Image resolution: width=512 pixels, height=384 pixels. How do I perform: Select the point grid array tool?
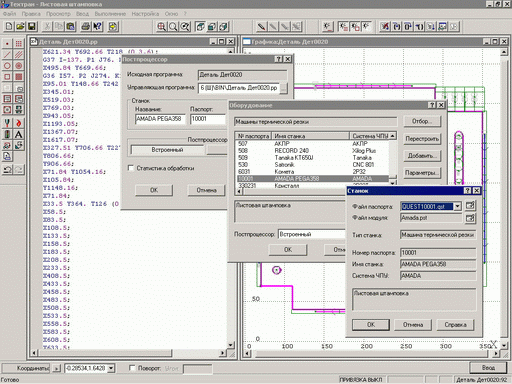(19, 44)
